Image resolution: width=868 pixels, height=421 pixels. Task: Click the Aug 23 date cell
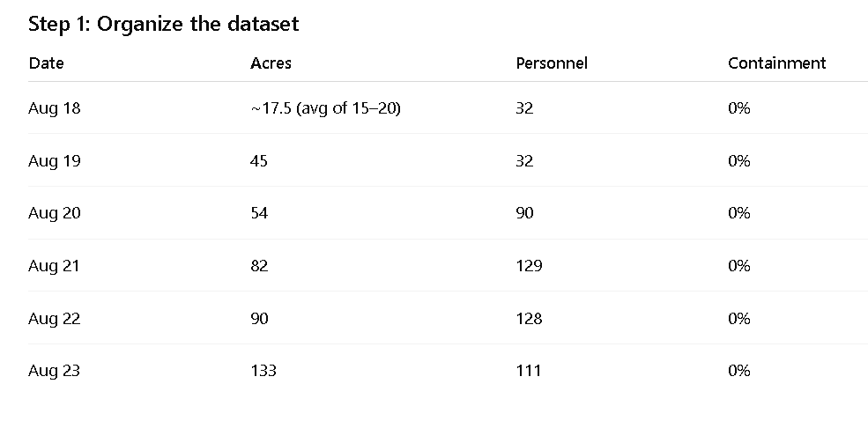point(55,371)
